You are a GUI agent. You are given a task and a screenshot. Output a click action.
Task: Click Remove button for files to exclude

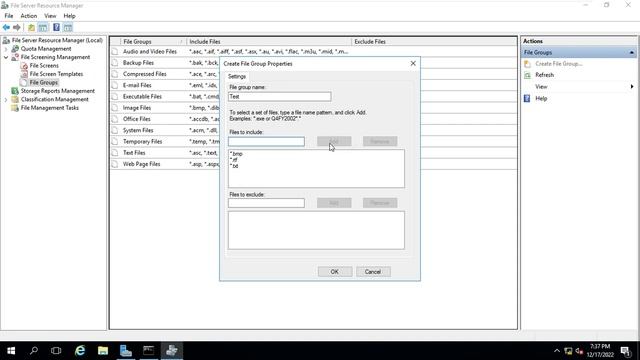(380, 203)
